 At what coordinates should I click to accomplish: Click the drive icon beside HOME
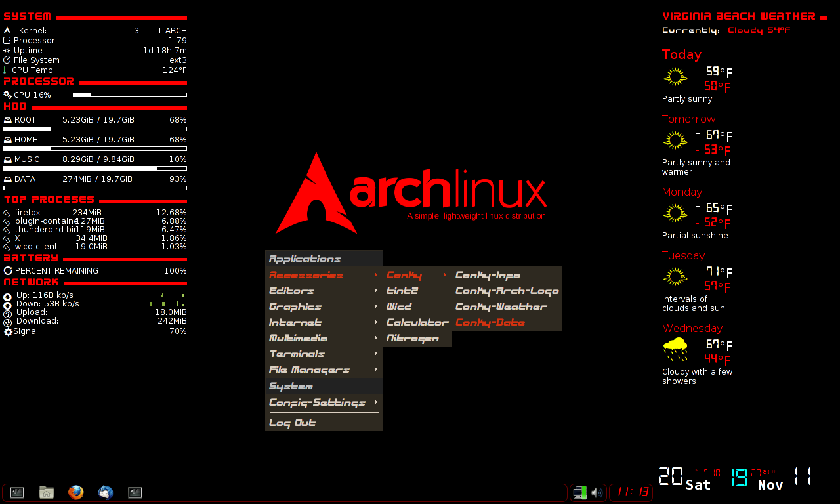[x=8, y=140]
